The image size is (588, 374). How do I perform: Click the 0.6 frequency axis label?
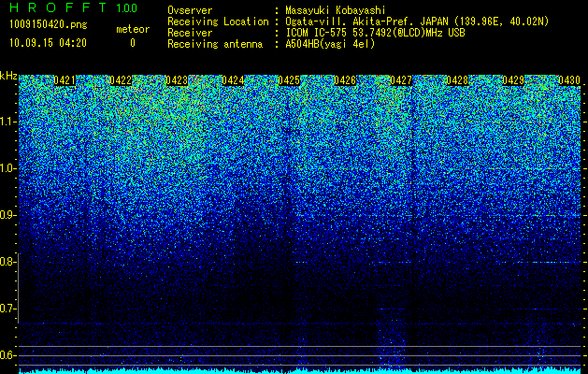pyautogui.click(x=8, y=355)
